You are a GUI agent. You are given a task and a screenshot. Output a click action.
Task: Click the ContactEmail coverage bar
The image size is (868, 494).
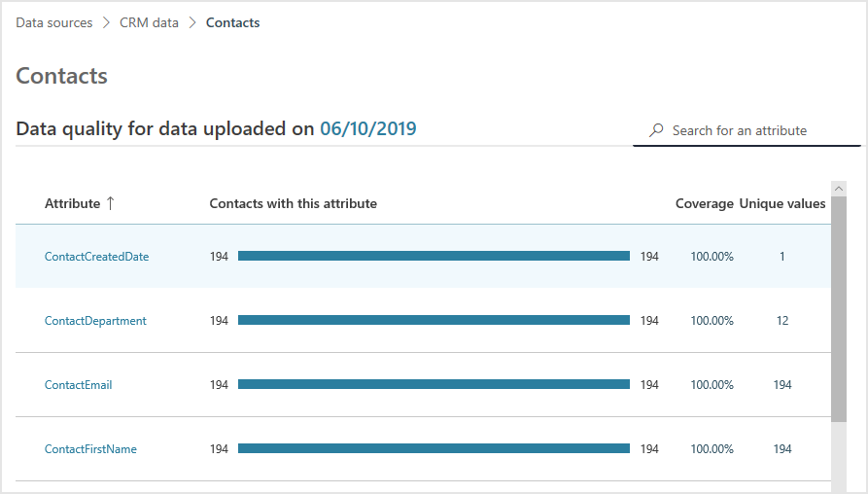point(434,384)
